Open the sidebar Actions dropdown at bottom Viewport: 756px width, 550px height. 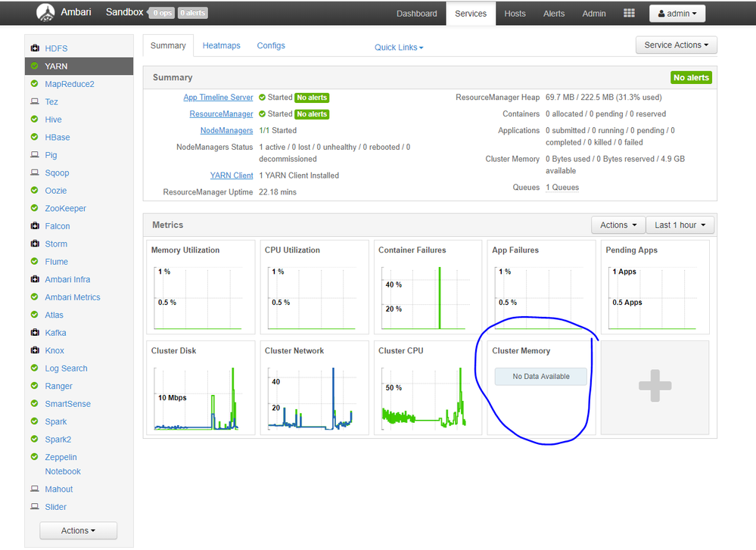pos(78,531)
